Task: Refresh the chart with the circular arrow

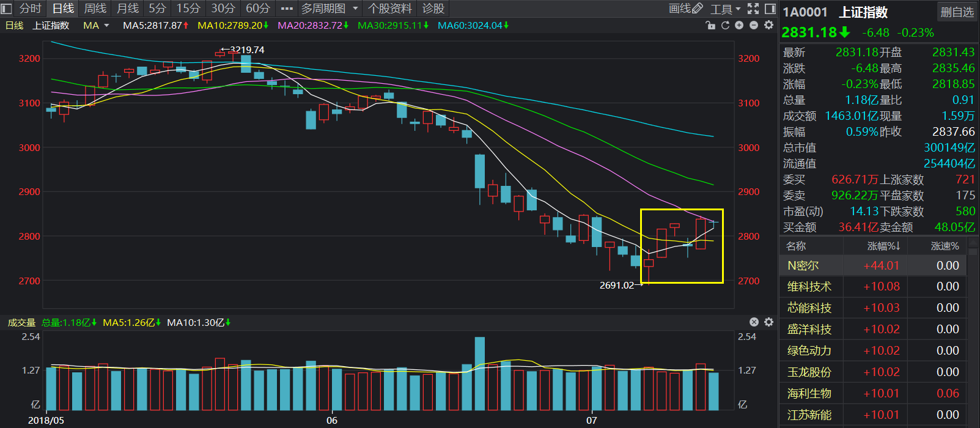Action: [x=725, y=25]
